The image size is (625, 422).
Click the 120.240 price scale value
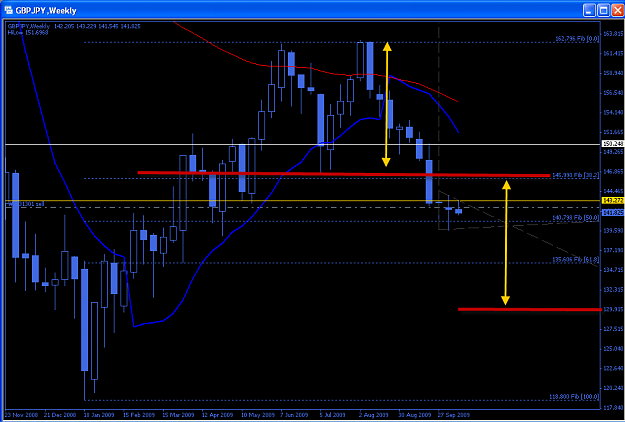tap(613, 388)
